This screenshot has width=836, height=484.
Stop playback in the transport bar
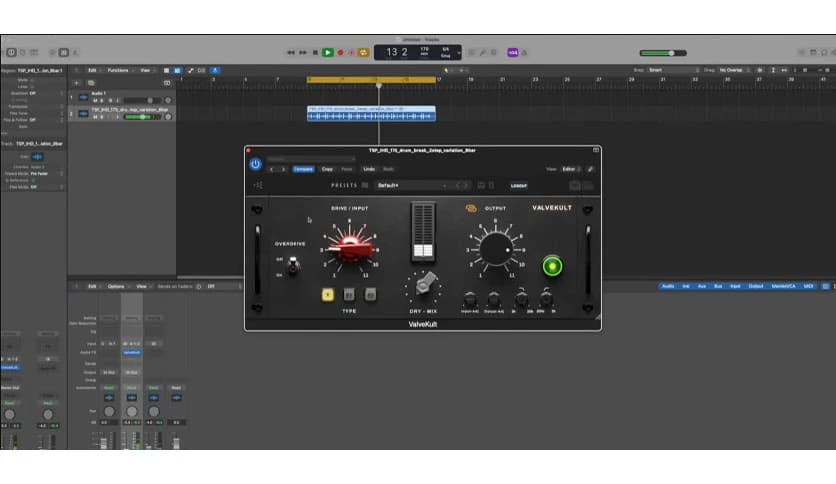pyautogui.click(x=315, y=52)
